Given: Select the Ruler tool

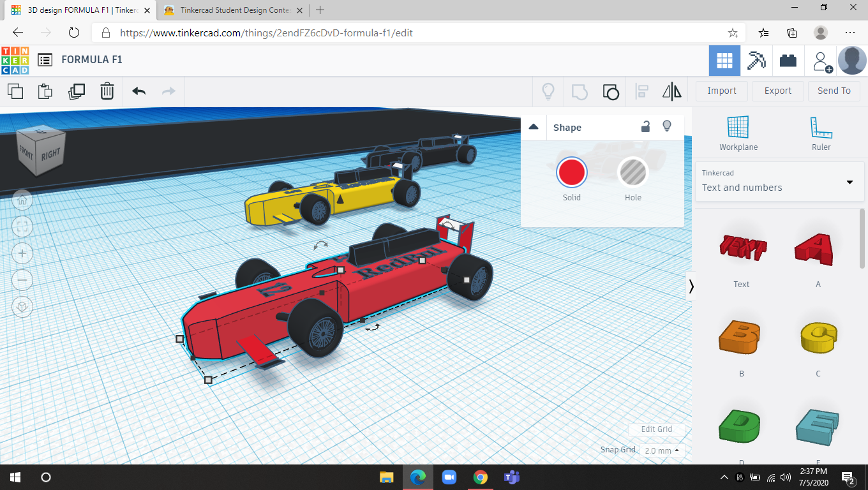Looking at the screenshot, I should pos(821,134).
